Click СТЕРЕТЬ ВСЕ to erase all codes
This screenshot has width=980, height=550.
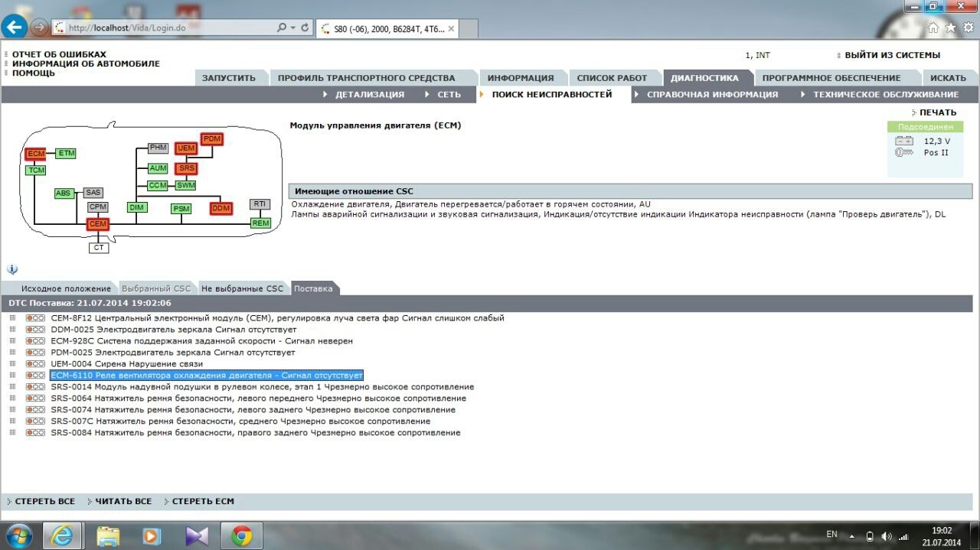[45, 502]
